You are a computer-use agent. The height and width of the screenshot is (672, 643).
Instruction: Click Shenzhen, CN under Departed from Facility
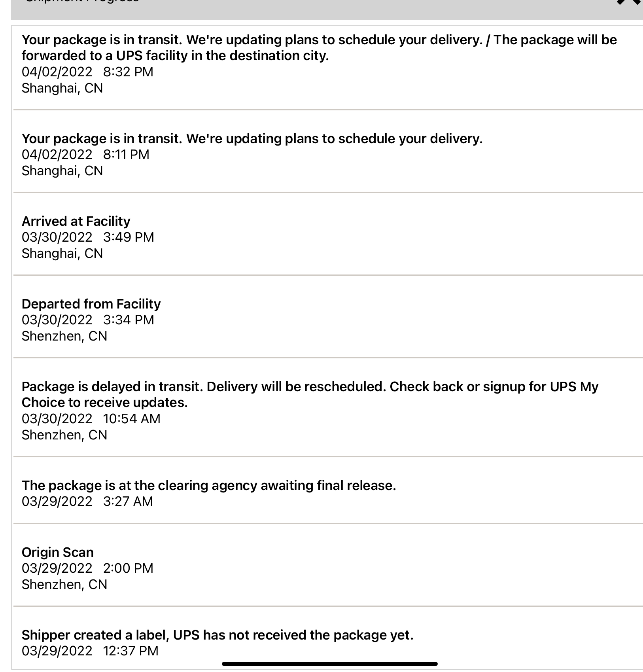(64, 336)
